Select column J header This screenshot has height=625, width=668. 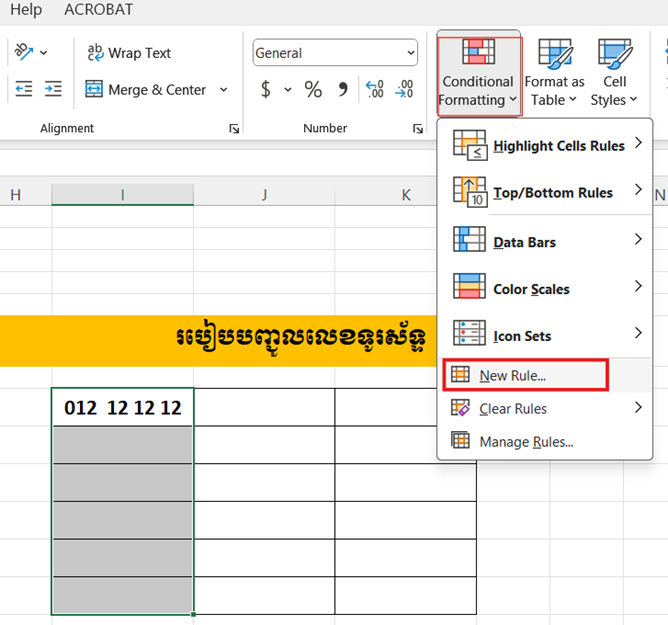point(264,195)
